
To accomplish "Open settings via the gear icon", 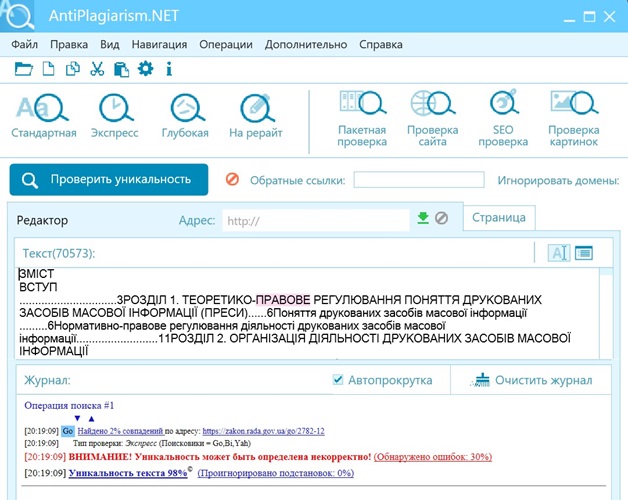I will [145, 69].
